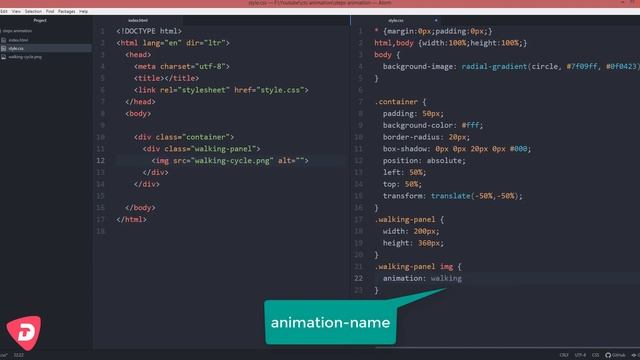Image resolution: width=640 pixels, height=360 pixels.
Task: Place cursor after animation: walking text
Action: click(x=462, y=278)
